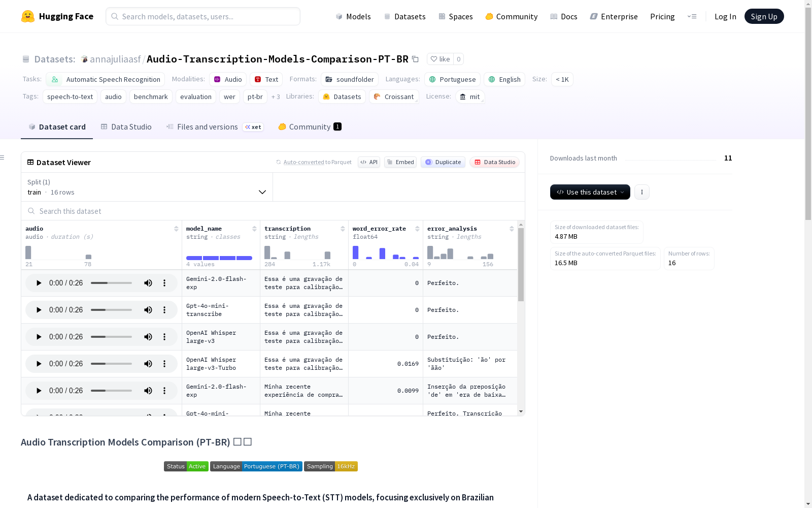Switch to the Dataset card tab

[x=57, y=126]
